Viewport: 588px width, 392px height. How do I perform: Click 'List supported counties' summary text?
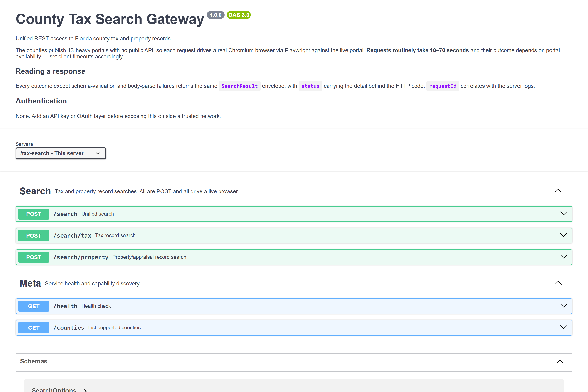114,328
